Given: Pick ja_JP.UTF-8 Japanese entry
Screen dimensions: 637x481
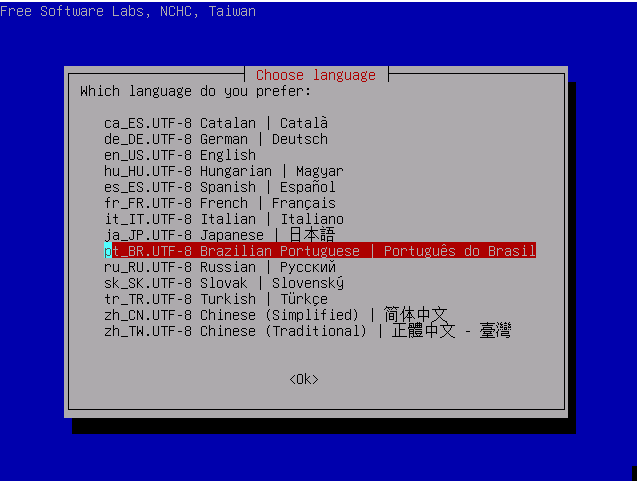Looking at the screenshot, I should click(220, 235).
